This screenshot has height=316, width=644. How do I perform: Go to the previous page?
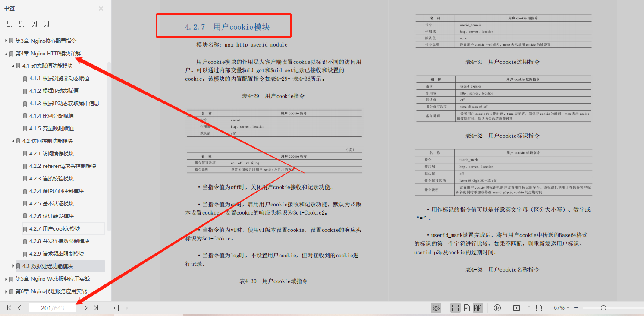(x=19, y=308)
